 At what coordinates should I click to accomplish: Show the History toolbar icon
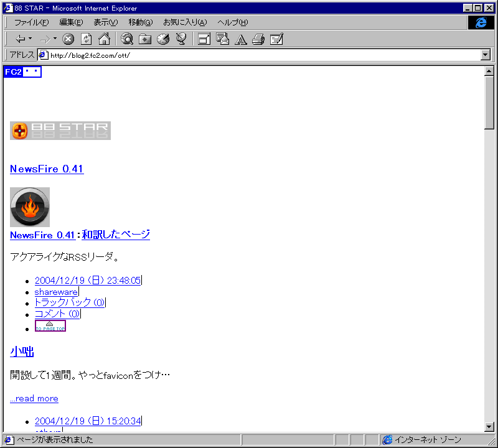click(163, 39)
